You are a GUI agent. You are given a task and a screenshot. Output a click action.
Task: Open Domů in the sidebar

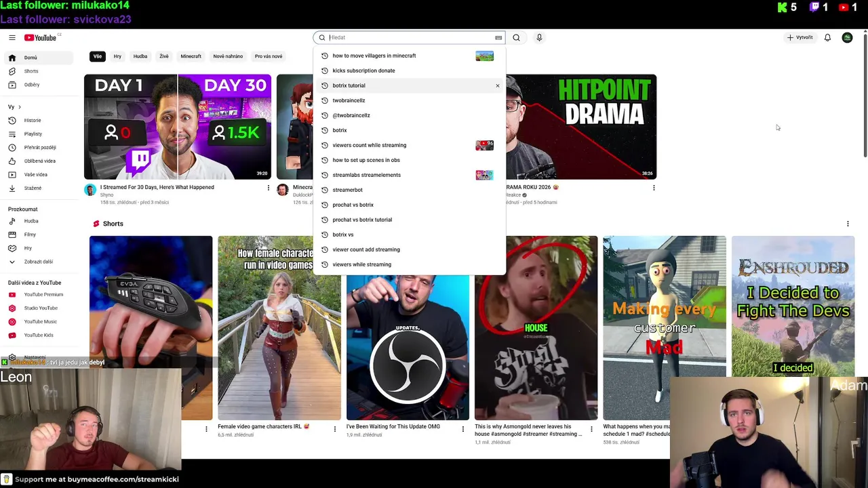[x=37, y=58]
